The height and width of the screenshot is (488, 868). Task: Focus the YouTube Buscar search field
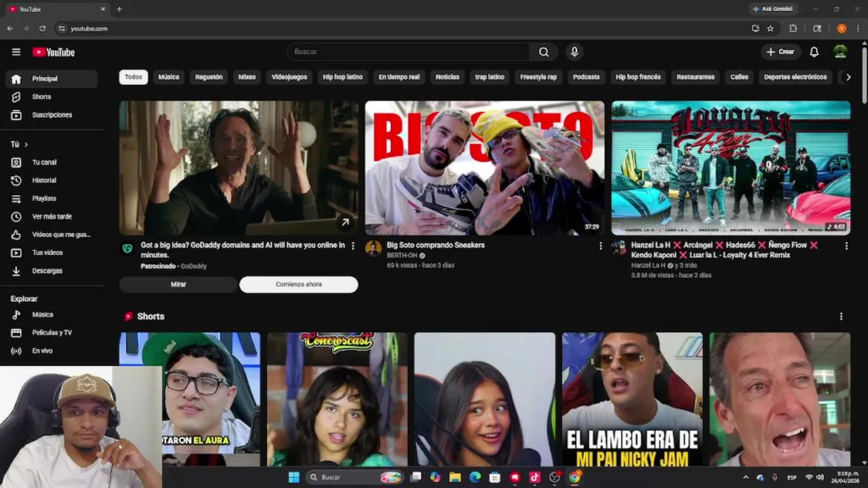coord(408,52)
